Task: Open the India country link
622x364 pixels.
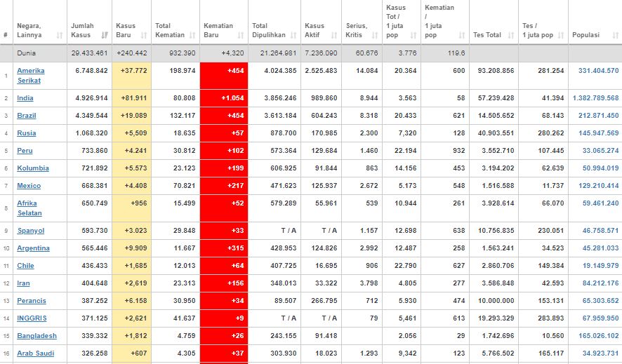Action: tap(25, 98)
